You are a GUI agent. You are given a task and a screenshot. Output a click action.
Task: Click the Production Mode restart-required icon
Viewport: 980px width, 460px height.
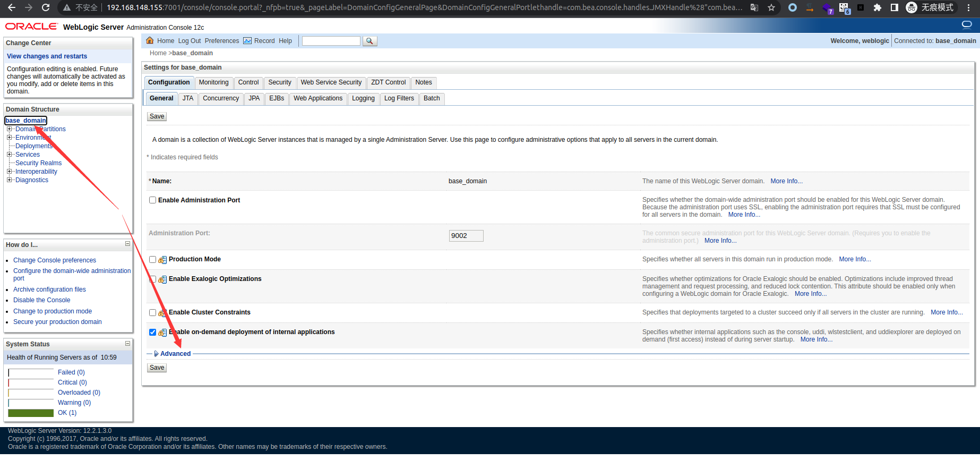(x=162, y=260)
